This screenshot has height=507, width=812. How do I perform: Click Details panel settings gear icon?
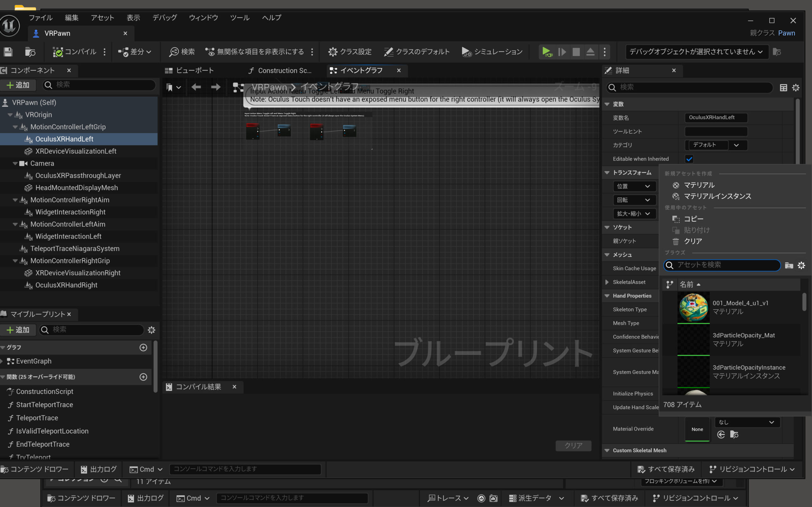coord(796,87)
